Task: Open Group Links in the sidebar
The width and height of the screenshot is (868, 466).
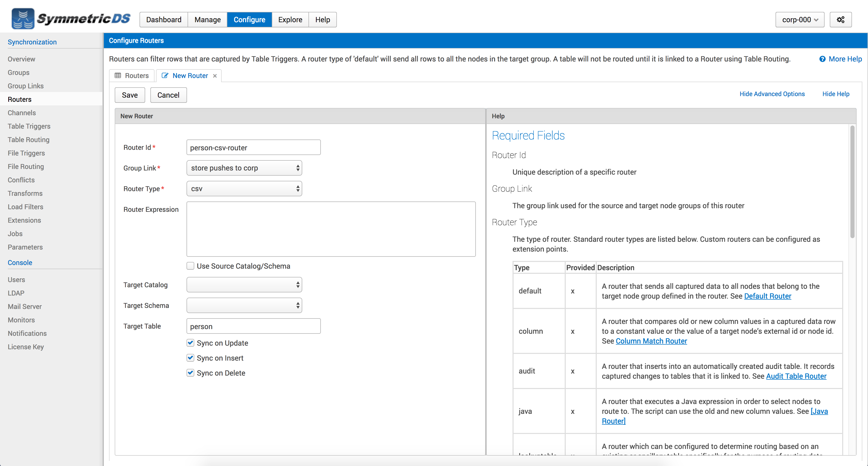Action: 26,86
